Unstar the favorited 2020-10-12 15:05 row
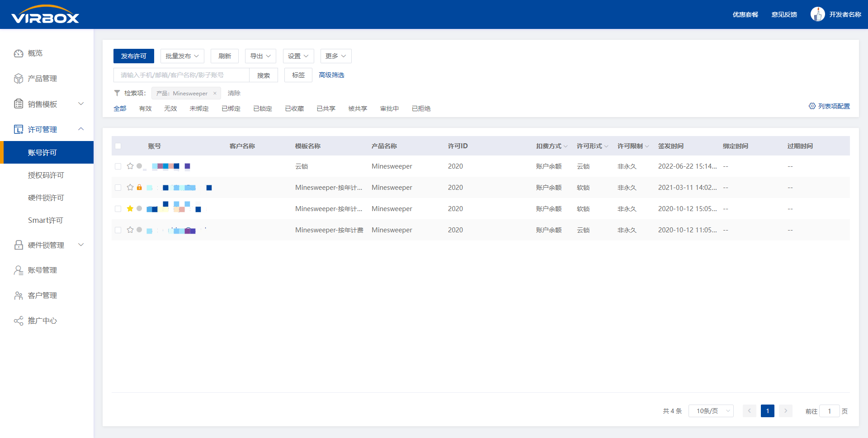The width and height of the screenshot is (868, 438). coord(130,208)
